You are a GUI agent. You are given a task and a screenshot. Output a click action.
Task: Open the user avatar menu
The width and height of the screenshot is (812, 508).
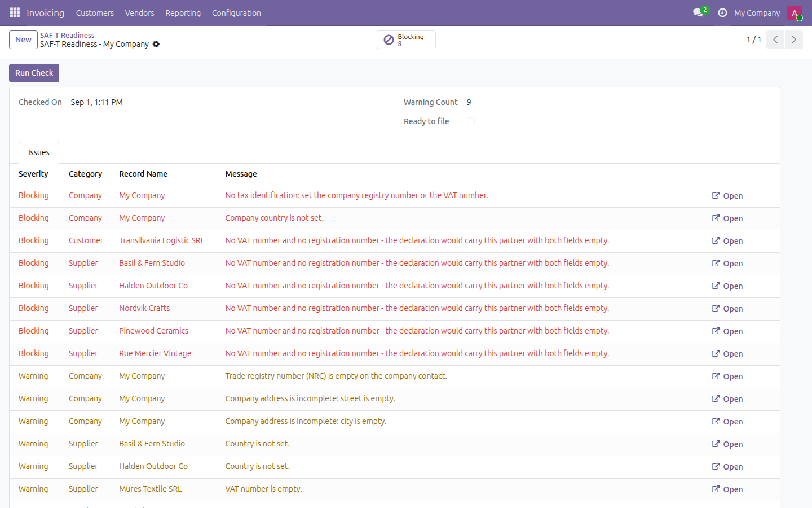point(795,12)
